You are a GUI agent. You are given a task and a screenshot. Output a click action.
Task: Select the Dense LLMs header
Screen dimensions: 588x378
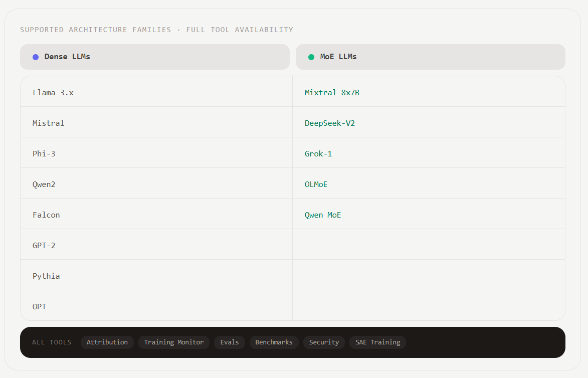(155, 57)
